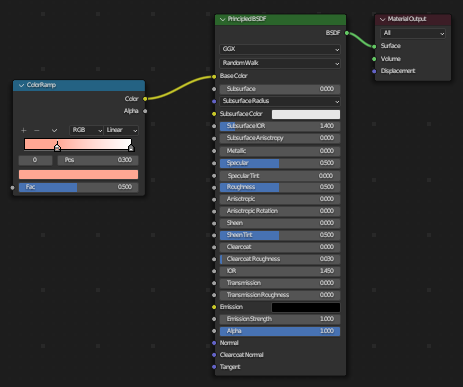
Task: Click the Clearcoat value field
Action: pos(280,247)
